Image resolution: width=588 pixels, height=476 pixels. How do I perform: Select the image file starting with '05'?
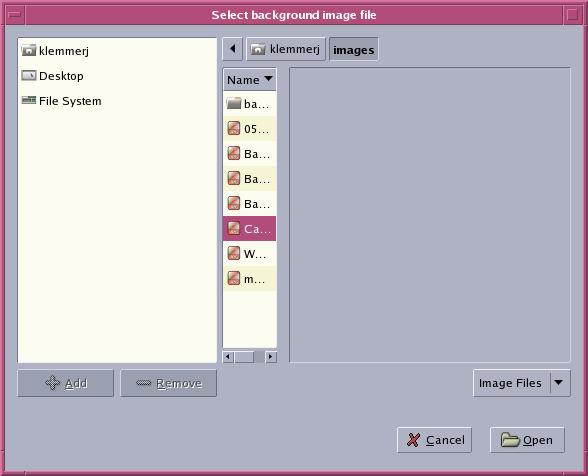coord(250,129)
